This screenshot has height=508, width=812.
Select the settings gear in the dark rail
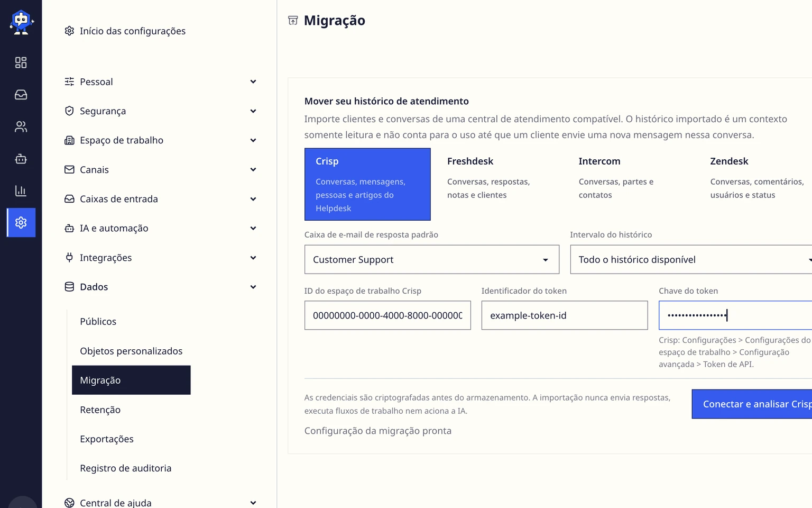21,223
